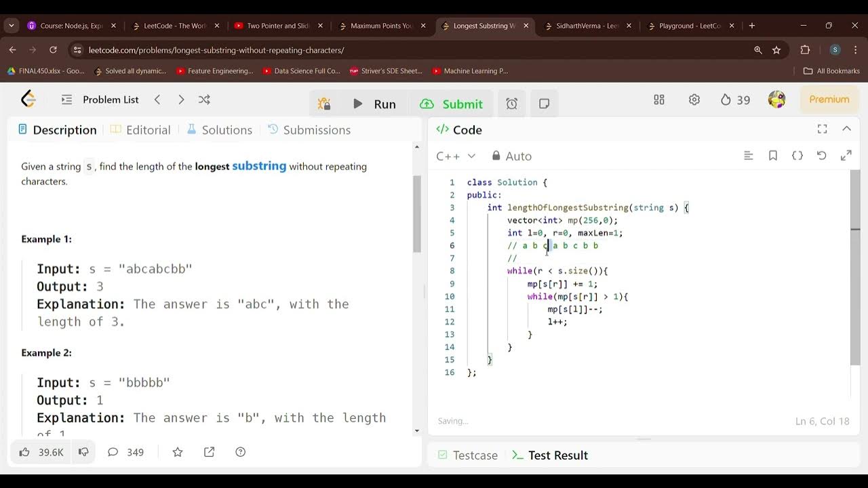868x488 pixels.
Task: Run the code
Action: tap(374, 104)
